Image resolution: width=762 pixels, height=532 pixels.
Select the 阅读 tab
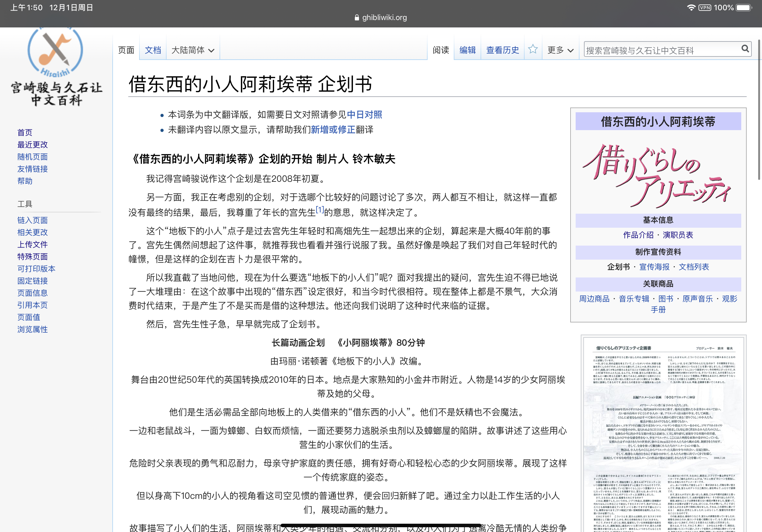tap(440, 50)
